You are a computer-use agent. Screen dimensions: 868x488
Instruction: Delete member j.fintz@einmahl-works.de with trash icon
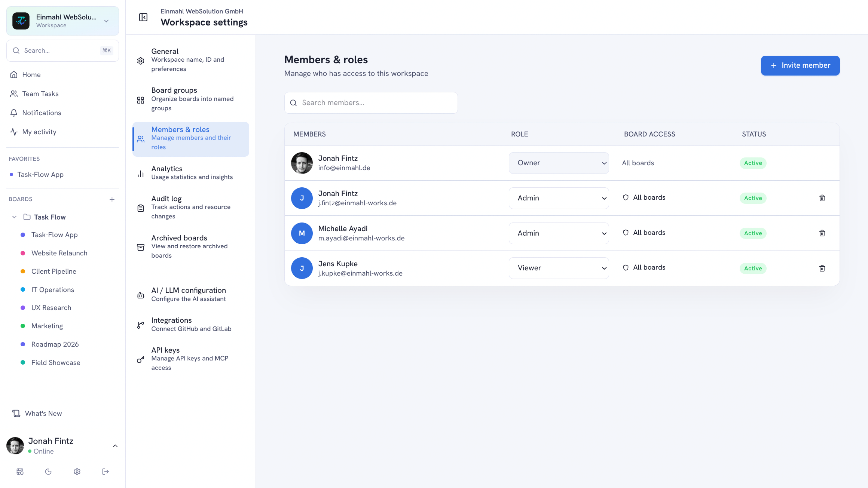[822, 198]
